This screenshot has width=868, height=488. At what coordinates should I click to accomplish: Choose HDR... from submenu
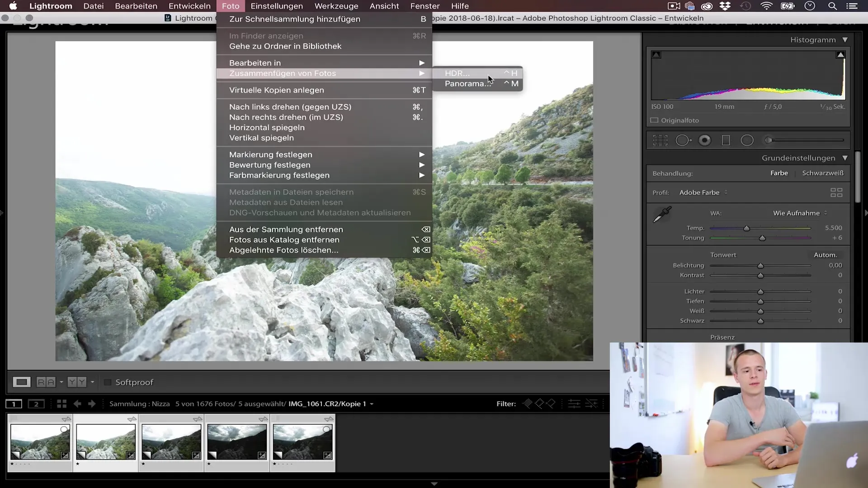(477, 73)
